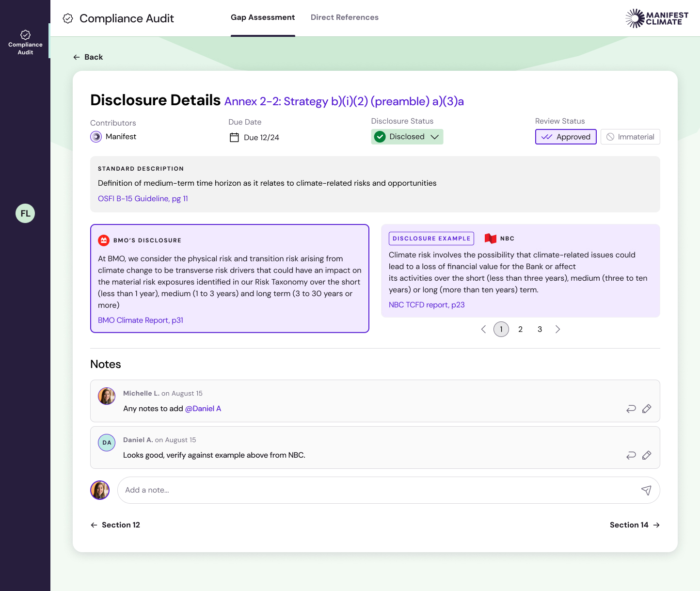Screen dimensions: 700x591
Task: Expand the Disclosed status dropdown
Action: (407, 137)
